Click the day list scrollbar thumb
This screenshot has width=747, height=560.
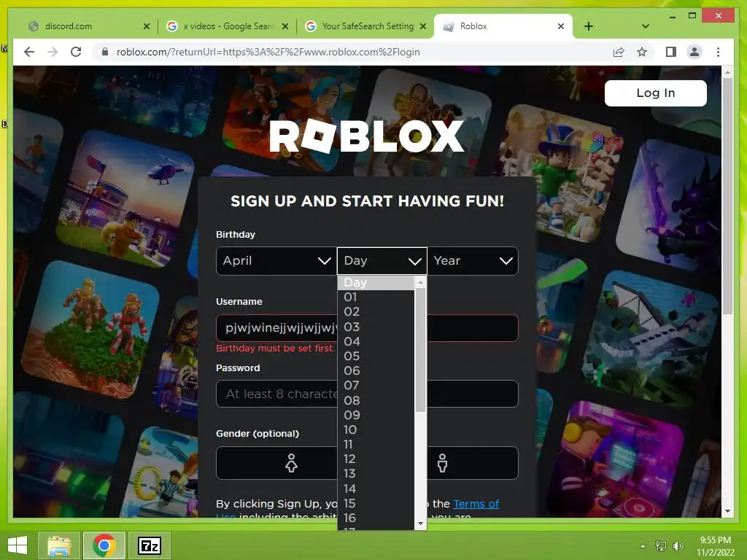(x=420, y=350)
